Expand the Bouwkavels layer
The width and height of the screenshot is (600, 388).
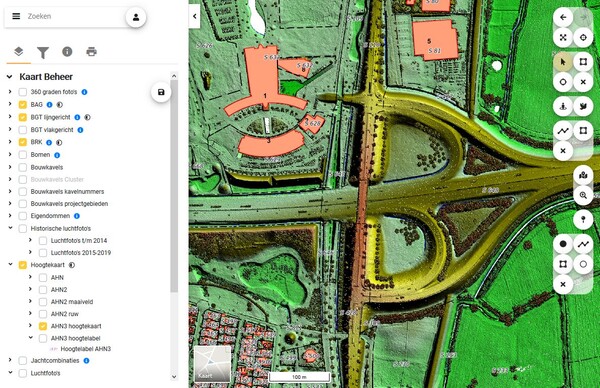point(10,167)
